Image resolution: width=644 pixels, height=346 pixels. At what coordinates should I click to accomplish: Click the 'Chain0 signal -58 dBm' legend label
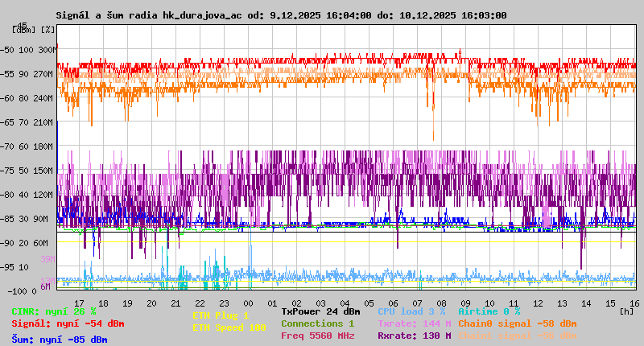(x=518, y=323)
